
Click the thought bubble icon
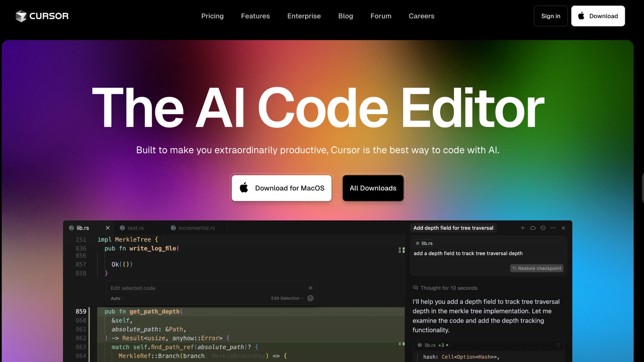[x=416, y=288]
